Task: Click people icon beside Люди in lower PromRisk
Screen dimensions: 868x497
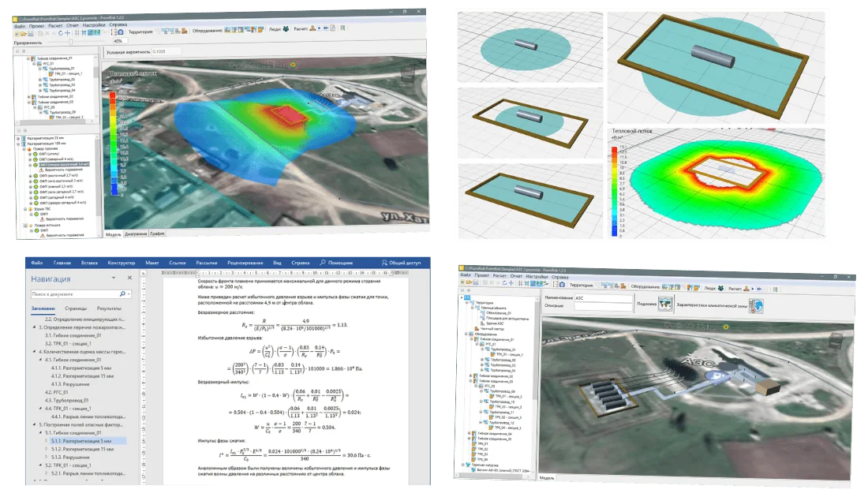Action: tap(720, 288)
